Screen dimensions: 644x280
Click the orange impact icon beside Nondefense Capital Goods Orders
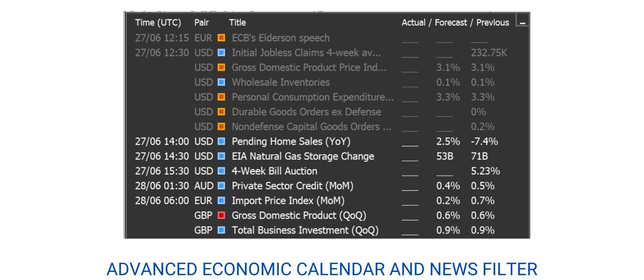coord(222,127)
